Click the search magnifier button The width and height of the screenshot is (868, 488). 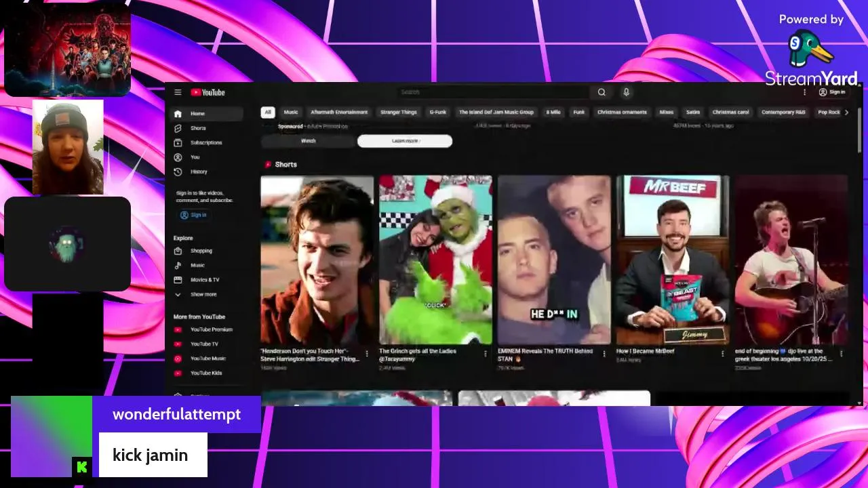click(x=601, y=92)
